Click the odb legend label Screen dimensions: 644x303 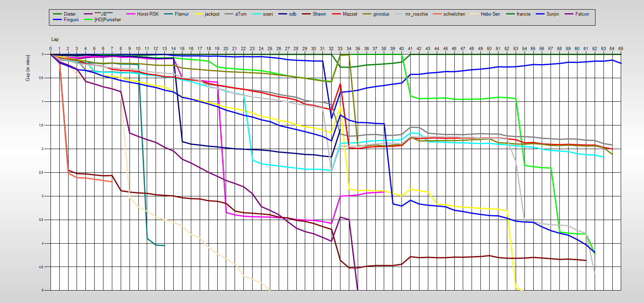coord(293,14)
